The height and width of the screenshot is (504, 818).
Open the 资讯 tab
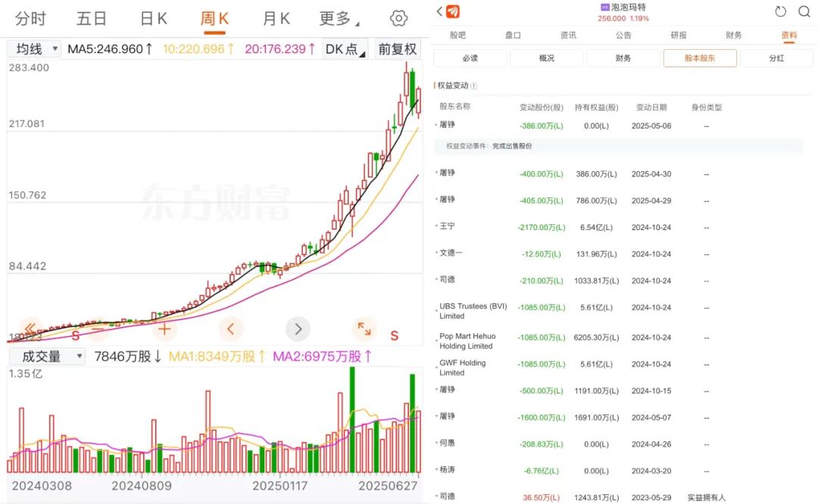point(568,36)
